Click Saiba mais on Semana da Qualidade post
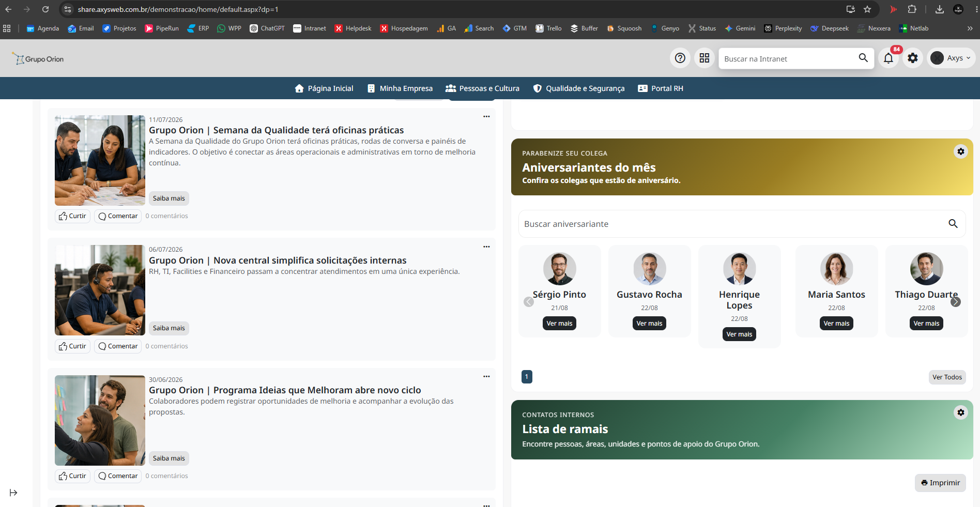 coord(169,198)
